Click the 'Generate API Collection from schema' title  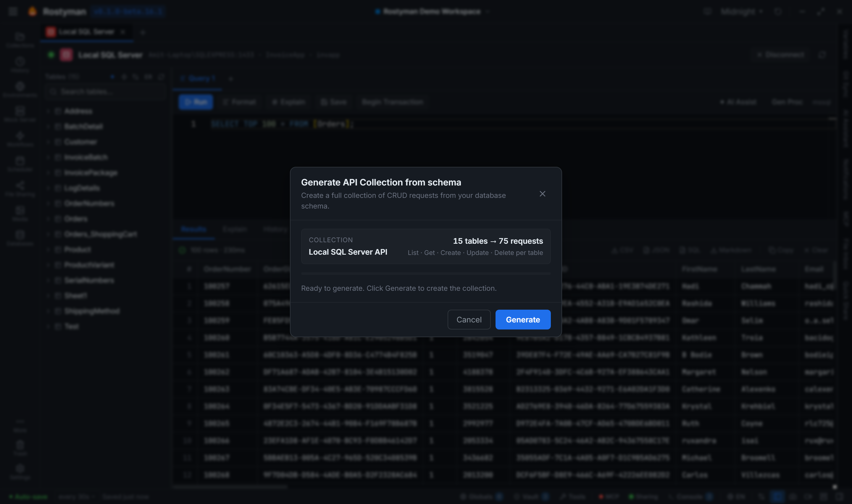tap(381, 182)
